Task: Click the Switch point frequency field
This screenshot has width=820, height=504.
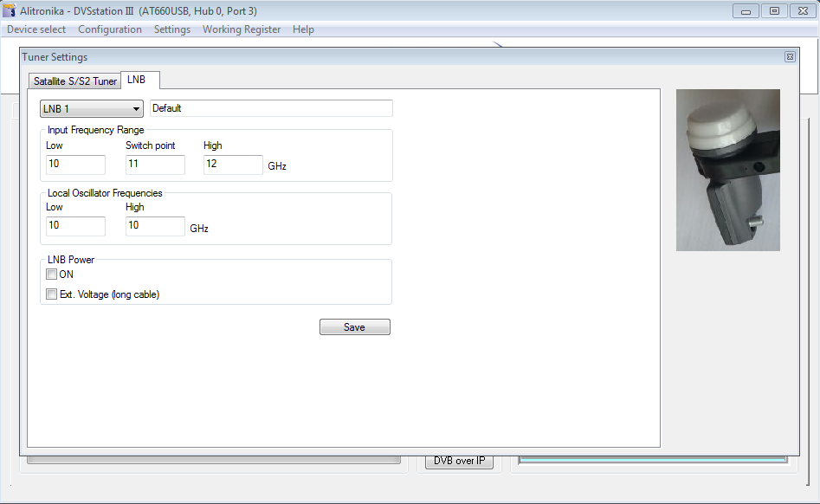Action: point(155,165)
